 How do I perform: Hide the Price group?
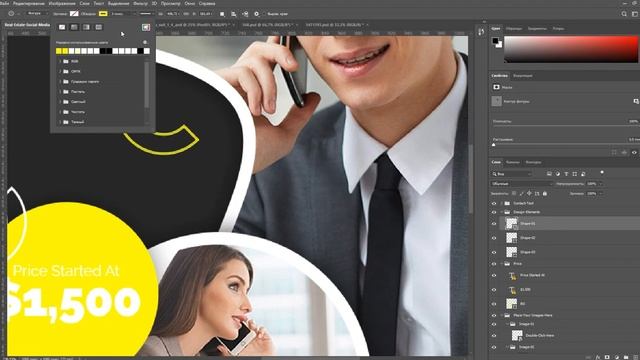pyautogui.click(x=494, y=264)
